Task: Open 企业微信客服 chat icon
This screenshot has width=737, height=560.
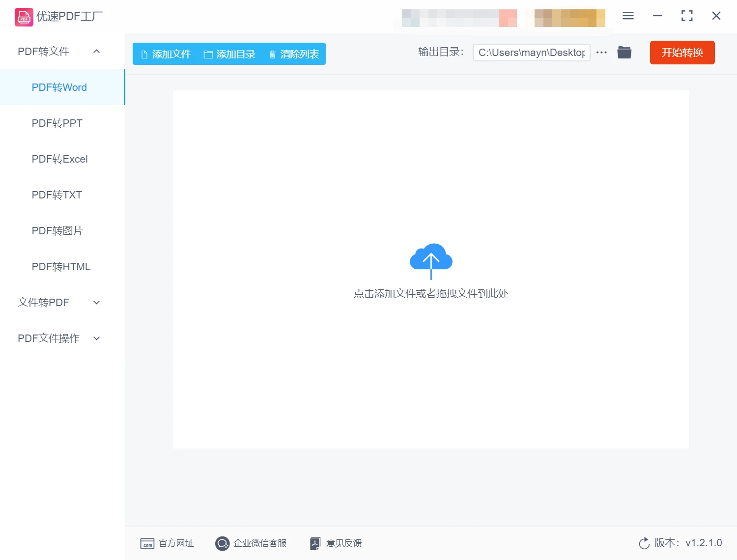Action: pyautogui.click(x=222, y=543)
